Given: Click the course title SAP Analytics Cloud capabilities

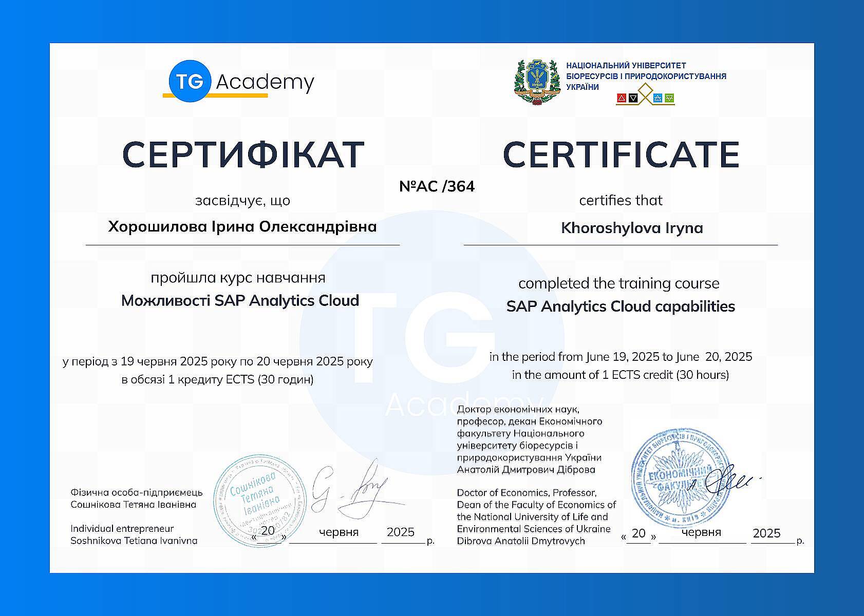Looking at the screenshot, I should pyautogui.click(x=621, y=306).
